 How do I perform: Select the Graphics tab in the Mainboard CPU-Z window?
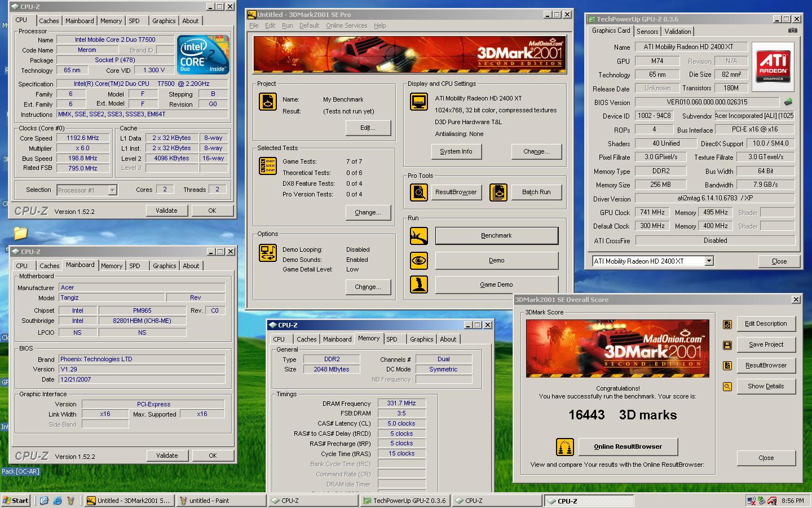[x=164, y=266]
